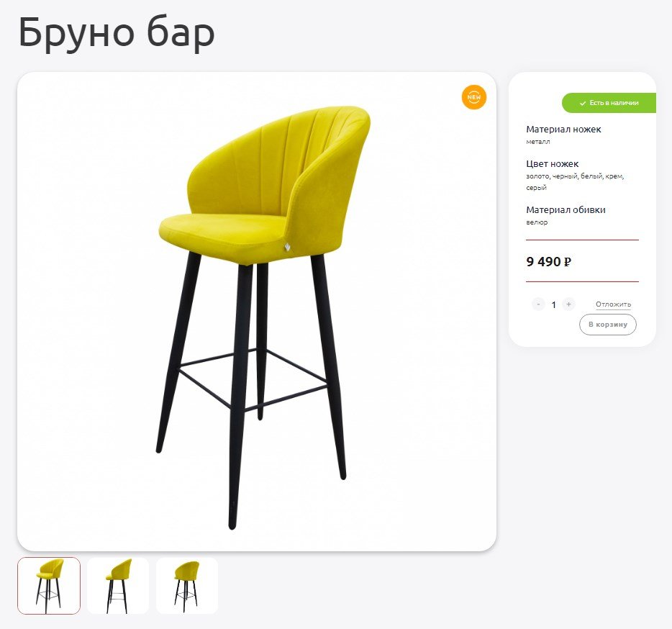
Task: Select the first chair thumbnail
Action: pos(49,586)
